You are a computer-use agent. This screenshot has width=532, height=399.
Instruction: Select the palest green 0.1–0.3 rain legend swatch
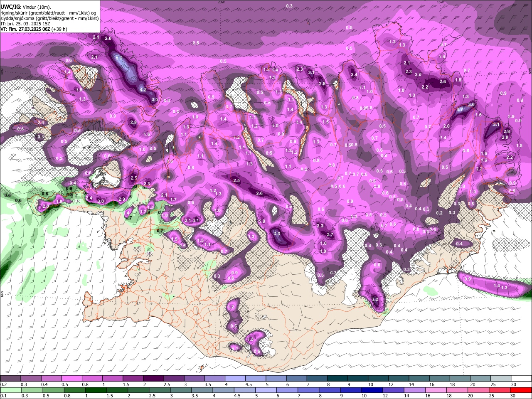click(10, 390)
